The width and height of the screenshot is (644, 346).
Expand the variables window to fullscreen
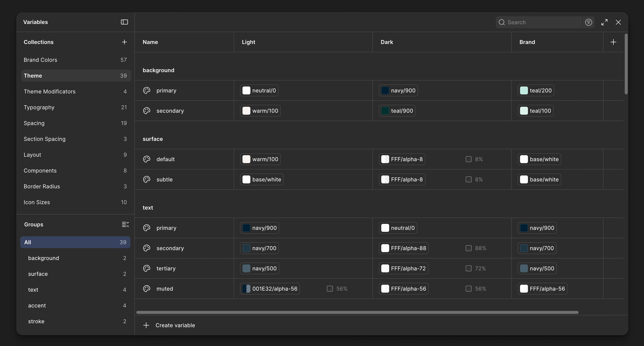[x=604, y=22]
